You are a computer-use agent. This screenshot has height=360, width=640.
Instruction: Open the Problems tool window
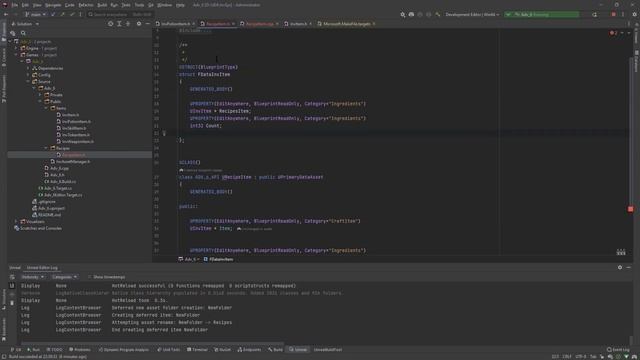(80, 350)
